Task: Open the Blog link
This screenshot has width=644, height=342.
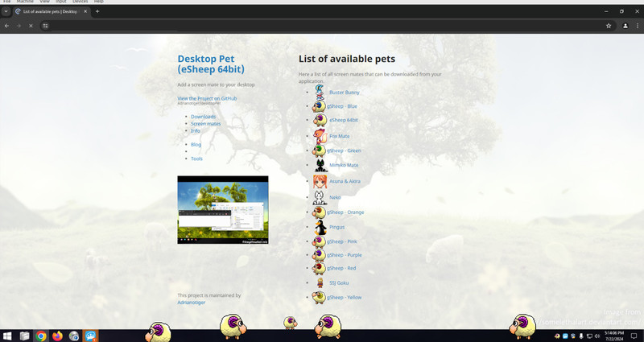Action: point(196,145)
